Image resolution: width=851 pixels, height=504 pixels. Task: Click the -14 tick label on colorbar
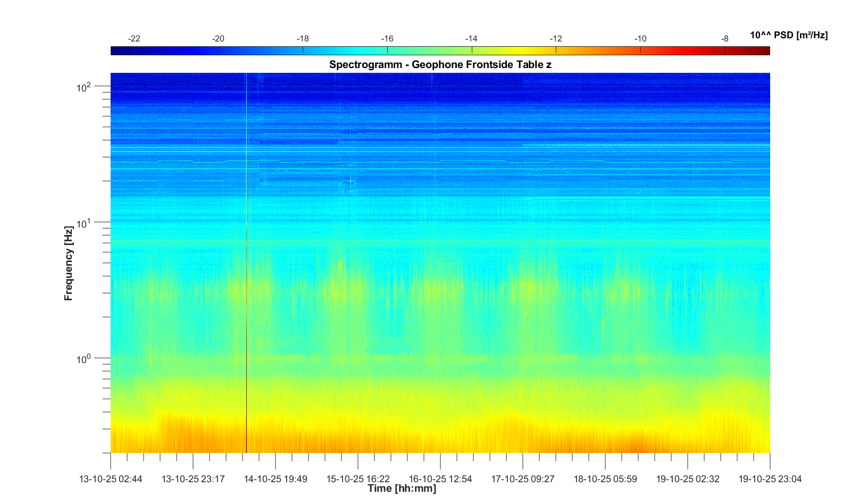471,39
